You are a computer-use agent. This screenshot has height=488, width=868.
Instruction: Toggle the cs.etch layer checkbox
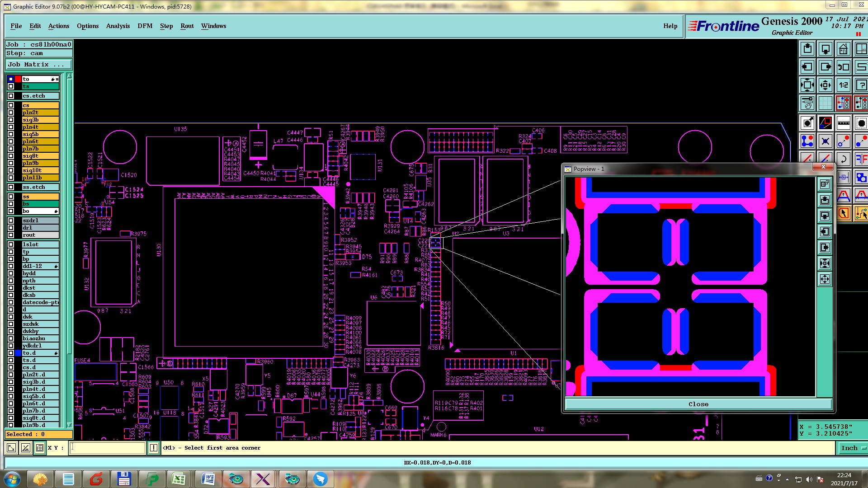[11, 96]
